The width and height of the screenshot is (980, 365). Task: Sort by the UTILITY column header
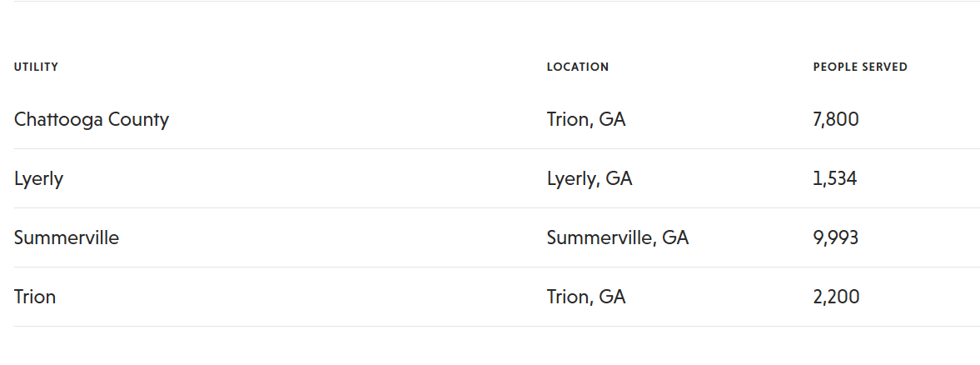pyautogui.click(x=37, y=67)
